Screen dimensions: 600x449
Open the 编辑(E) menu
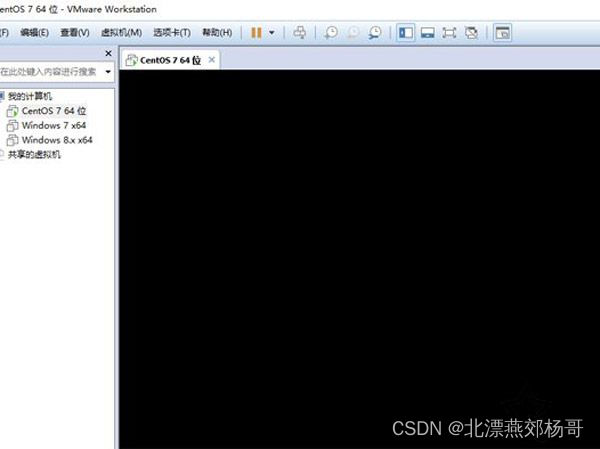click(x=34, y=33)
